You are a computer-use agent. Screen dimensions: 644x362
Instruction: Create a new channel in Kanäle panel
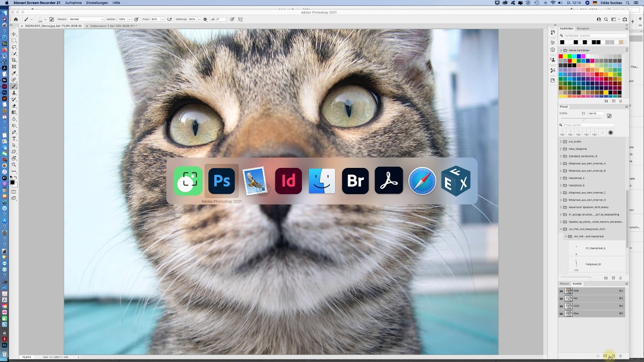tap(612, 356)
